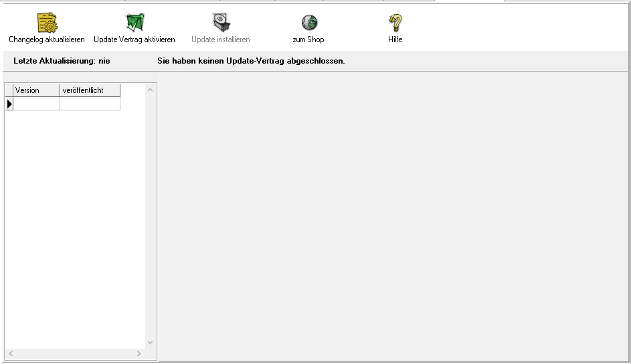The height and width of the screenshot is (364, 631).
Task: Click the empty changelog details panel on the right
Action: (x=393, y=214)
